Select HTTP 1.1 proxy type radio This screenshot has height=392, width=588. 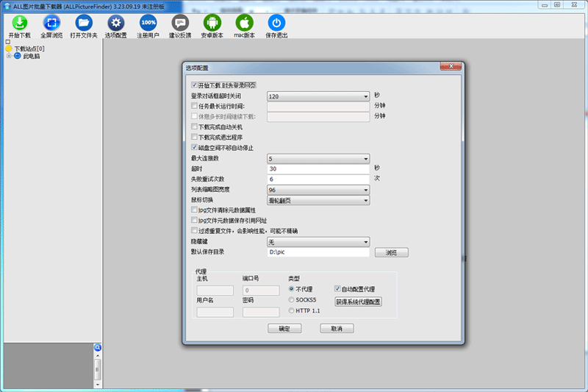(291, 310)
